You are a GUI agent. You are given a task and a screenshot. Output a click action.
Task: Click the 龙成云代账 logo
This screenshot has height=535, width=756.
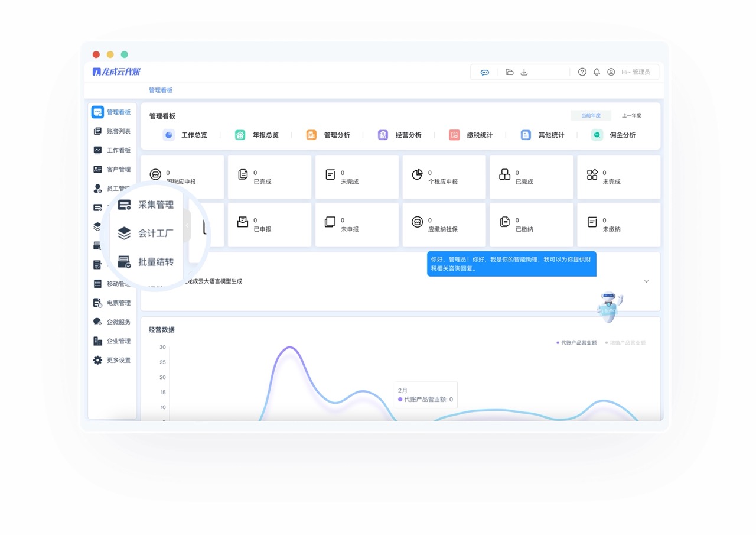[x=117, y=72]
